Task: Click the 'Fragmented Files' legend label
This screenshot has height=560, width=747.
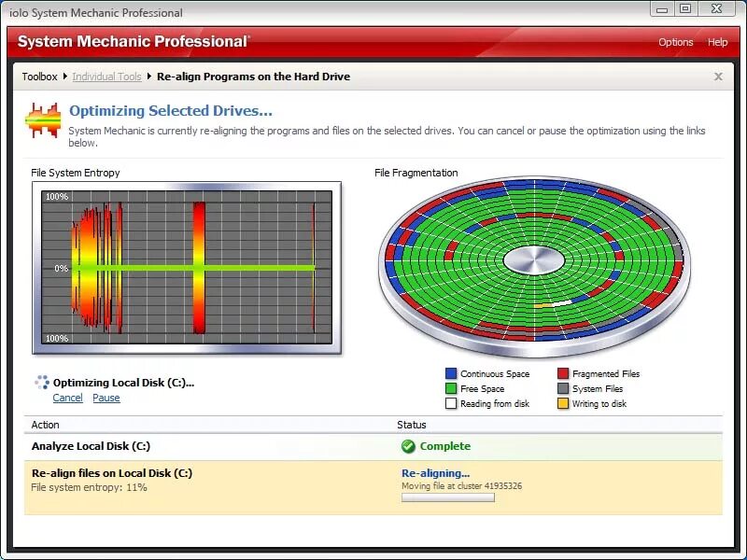Action: [x=606, y=374]
